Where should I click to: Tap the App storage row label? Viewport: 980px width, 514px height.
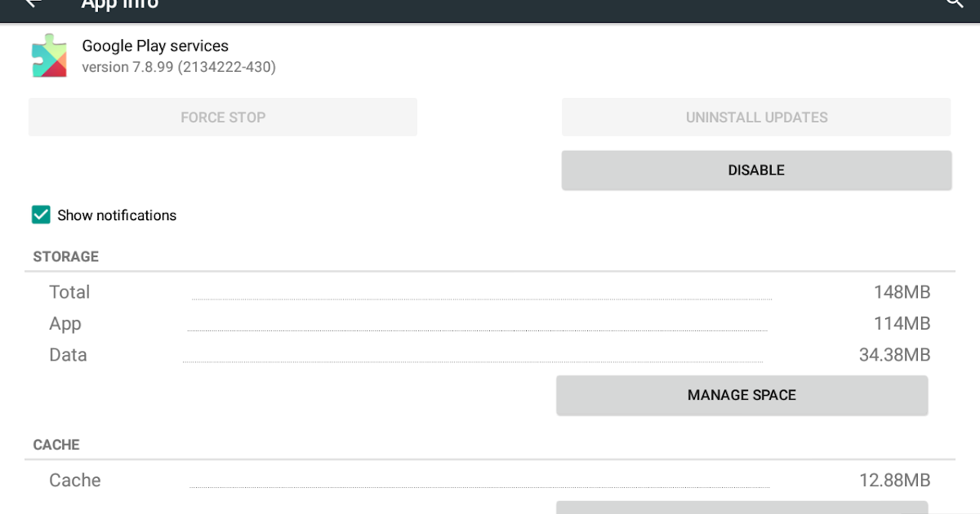(65, 324)
